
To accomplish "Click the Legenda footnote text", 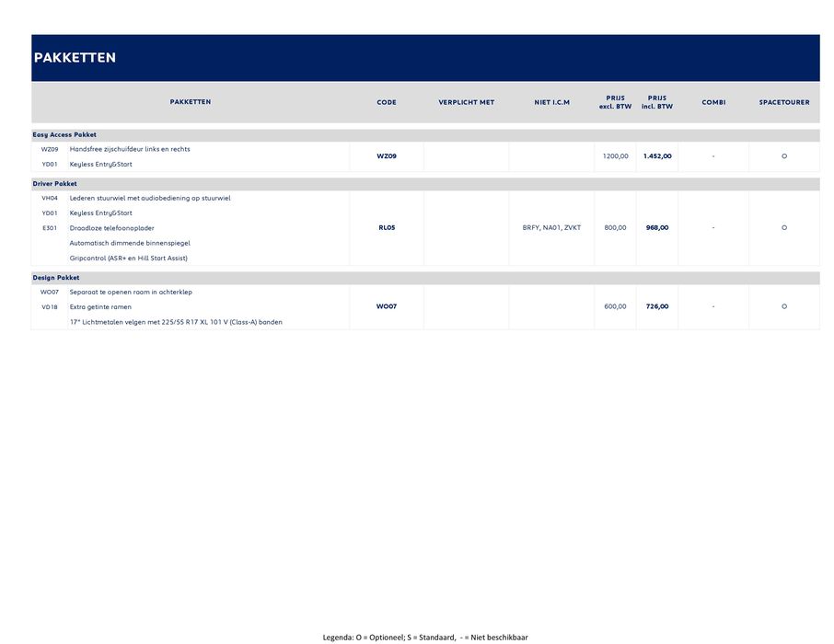I will pos(425,637).
